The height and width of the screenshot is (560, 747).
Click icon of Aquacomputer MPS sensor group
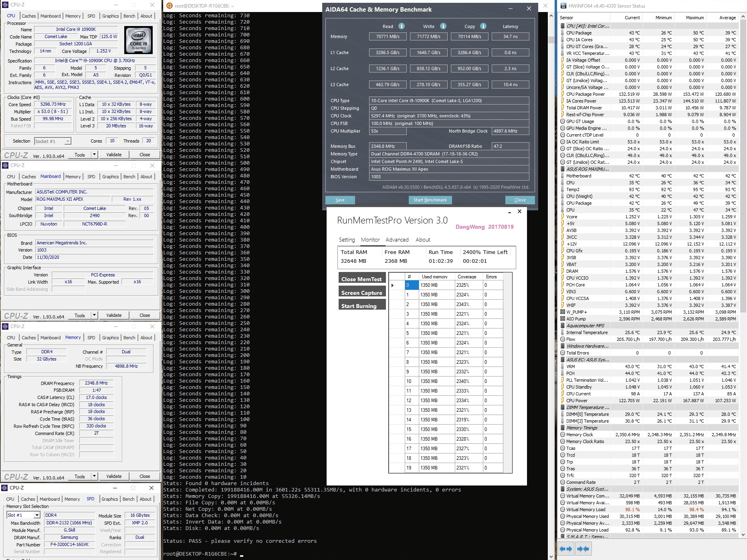click(x=563, y=326)
